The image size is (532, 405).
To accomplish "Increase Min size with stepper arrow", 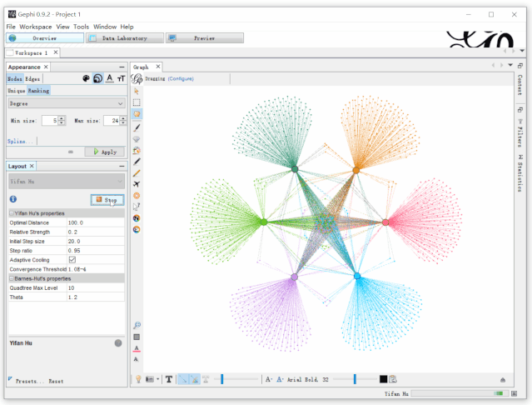I will pyautogui.click(x=62, y=118).
